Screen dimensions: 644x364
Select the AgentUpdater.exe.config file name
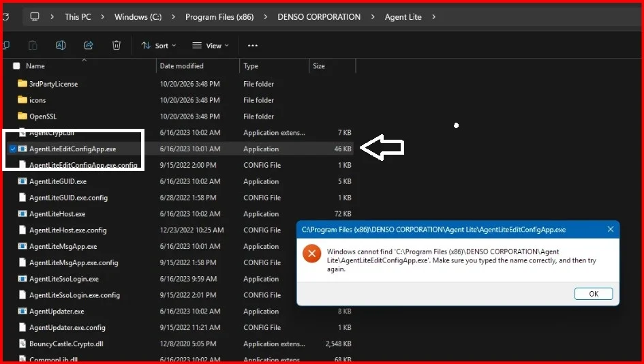(67, 327)
